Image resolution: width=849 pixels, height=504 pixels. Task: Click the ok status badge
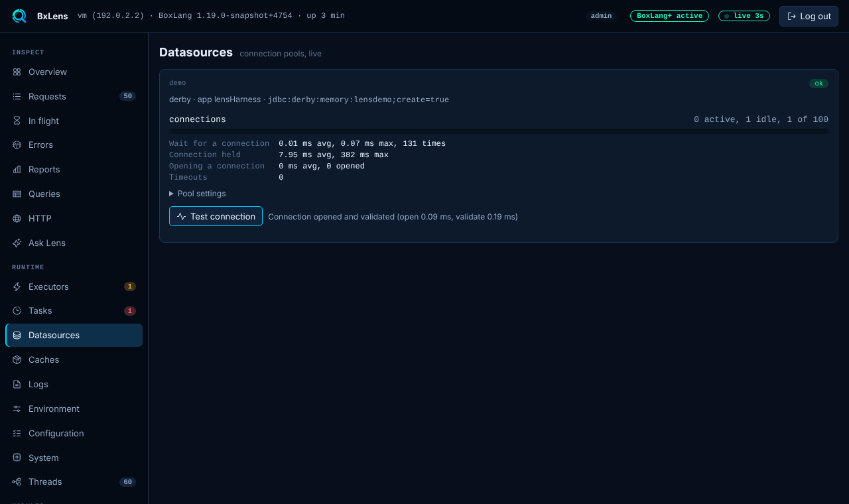818,84
